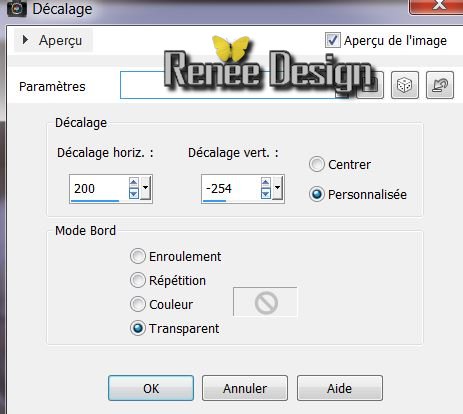The height and width of the screenshot is (414, 463).
Task: Choose the Répétition edge mode
Action: click(138, 280)
